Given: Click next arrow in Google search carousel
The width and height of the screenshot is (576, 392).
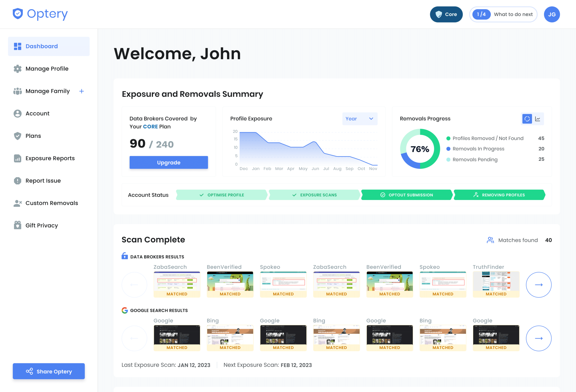Looking at the screenshot, I should coord(539,338).
